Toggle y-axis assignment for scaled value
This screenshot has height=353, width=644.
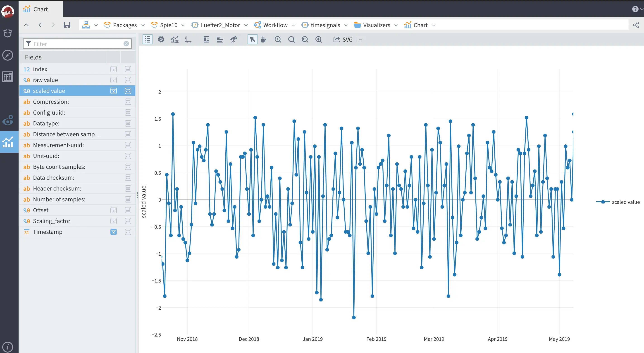coord(128,91)
